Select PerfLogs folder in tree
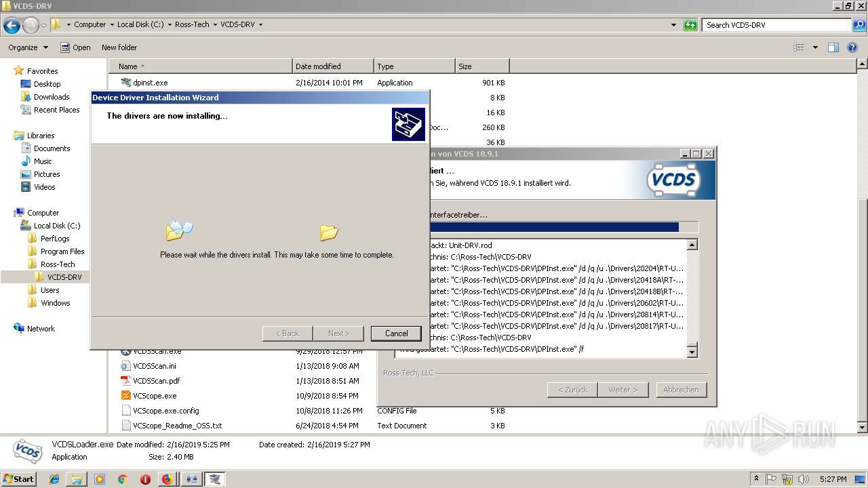The height and width of the screenshot is (488, 868). click(x=55, y=239)
